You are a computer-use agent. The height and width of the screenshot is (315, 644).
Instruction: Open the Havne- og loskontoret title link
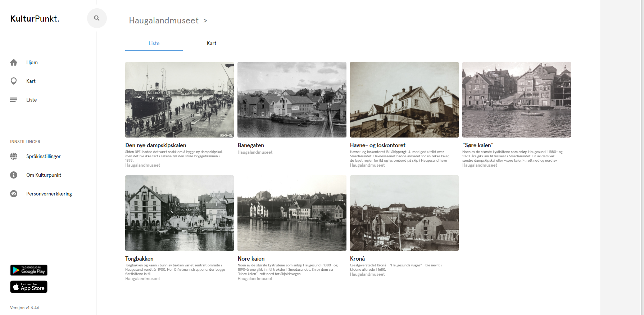(377, 145)
